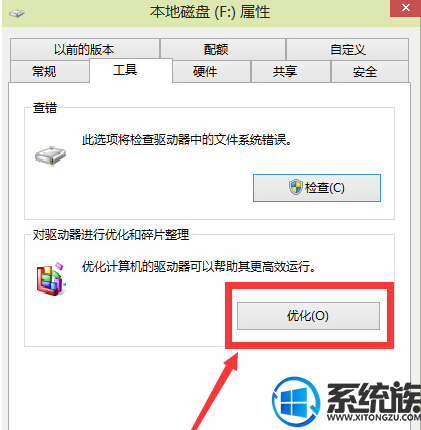Click the 查错 group label

pyautogui.click(x=45, y=108)
